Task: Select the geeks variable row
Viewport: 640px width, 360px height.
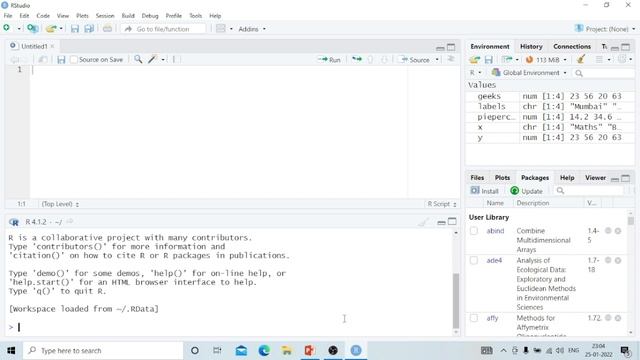Action: coord(550,96)
